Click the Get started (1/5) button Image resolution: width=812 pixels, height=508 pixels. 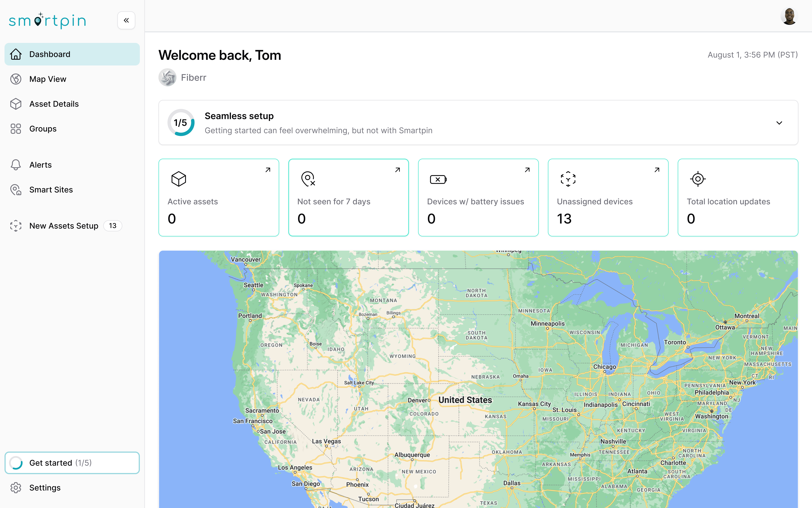[72, 463]
